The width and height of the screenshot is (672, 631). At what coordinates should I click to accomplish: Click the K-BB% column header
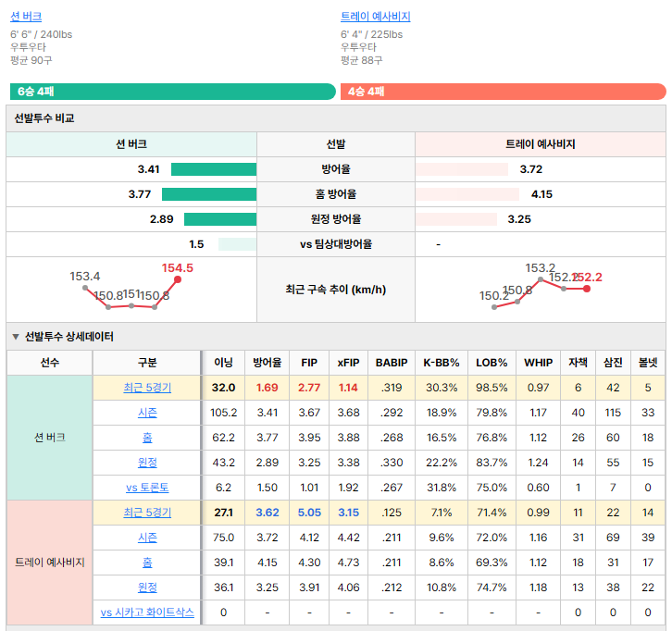click(x=442, y=363)
